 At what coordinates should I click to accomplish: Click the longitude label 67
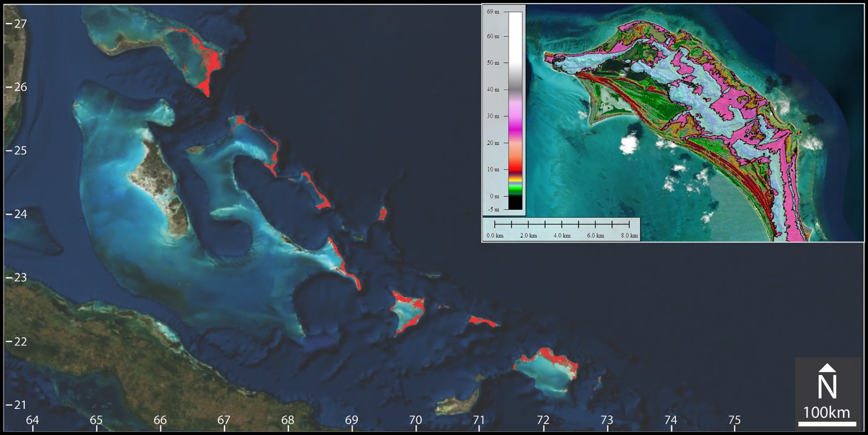tap(224, 420)
